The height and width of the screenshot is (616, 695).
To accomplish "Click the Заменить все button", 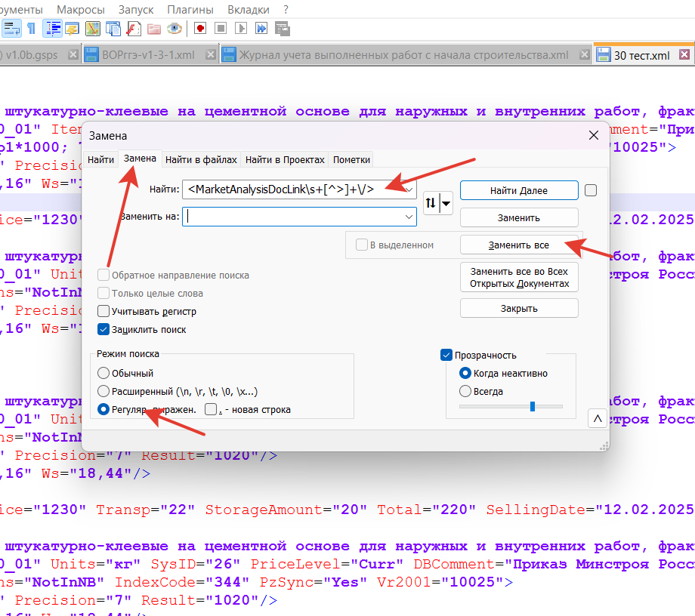I will tap(519, 245).
